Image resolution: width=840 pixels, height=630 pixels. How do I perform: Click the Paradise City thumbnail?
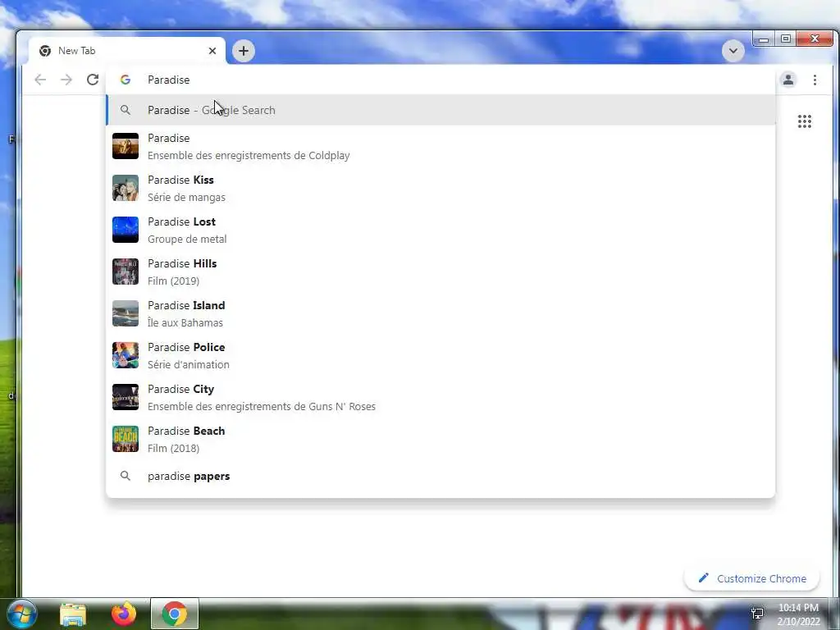click(126, 397)
